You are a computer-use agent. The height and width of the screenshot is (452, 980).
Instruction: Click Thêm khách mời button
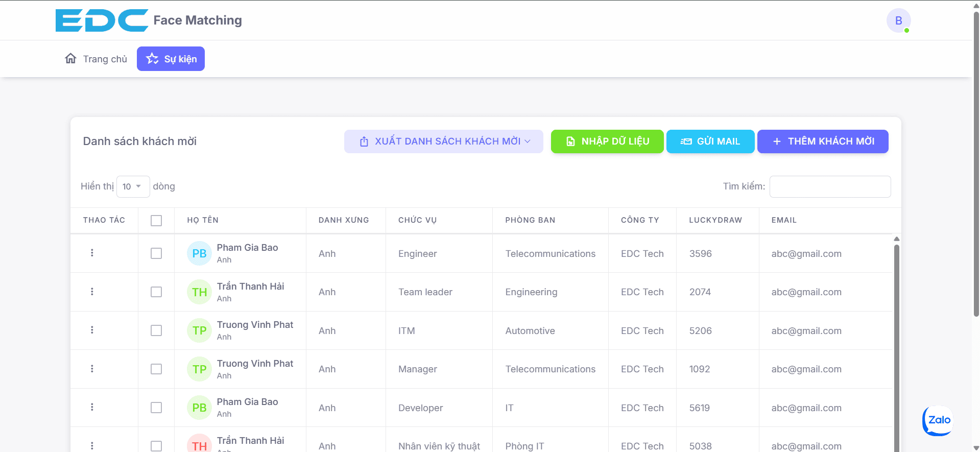[x=823, y=141]
